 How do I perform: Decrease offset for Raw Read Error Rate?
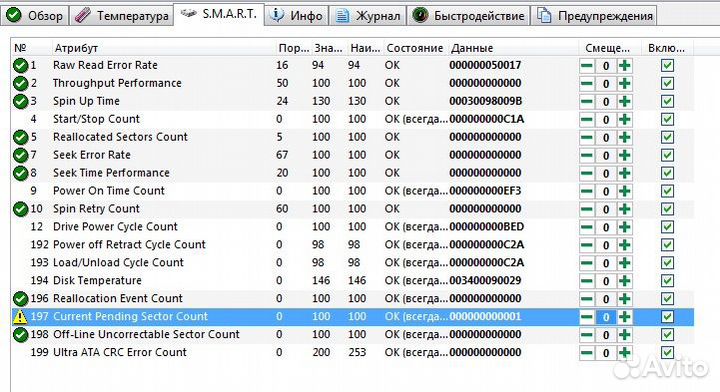[x=587, y=66]
